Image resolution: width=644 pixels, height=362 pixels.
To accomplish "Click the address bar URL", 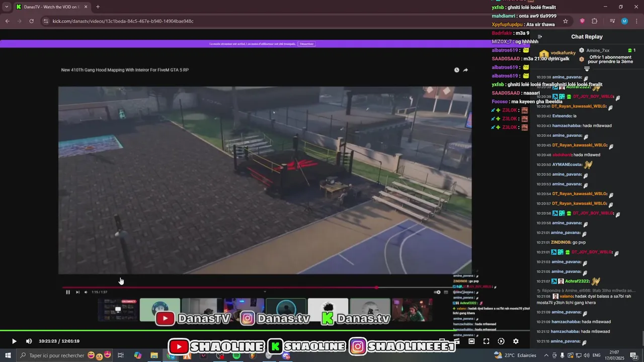I will coord(123,21).
